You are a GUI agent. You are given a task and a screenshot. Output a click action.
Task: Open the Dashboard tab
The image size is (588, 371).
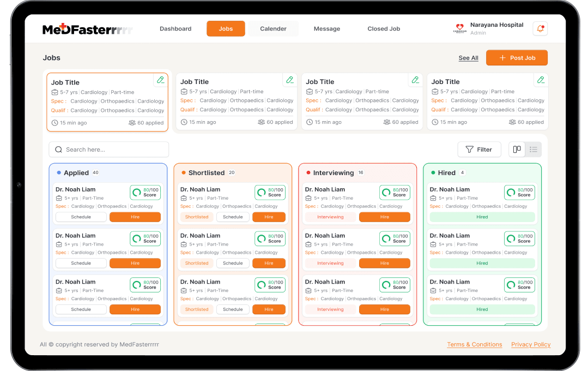(175, 29)
